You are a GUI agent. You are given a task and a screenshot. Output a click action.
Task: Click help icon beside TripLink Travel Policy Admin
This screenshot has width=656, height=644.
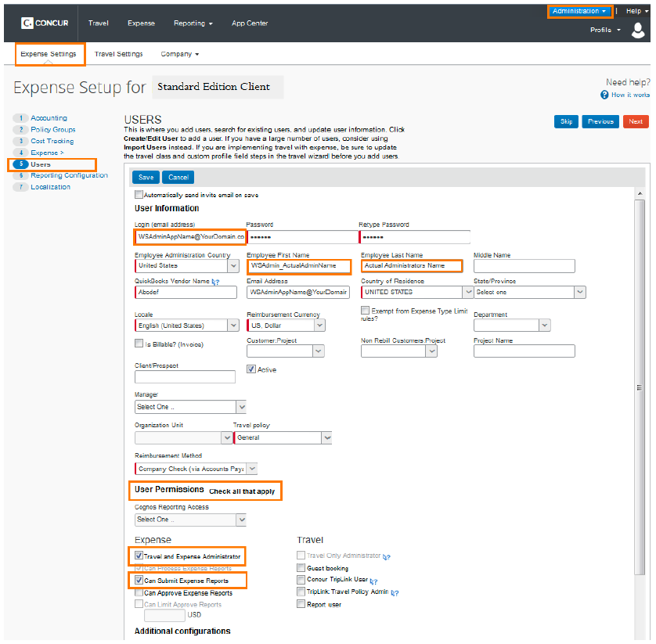coord(395,593)
